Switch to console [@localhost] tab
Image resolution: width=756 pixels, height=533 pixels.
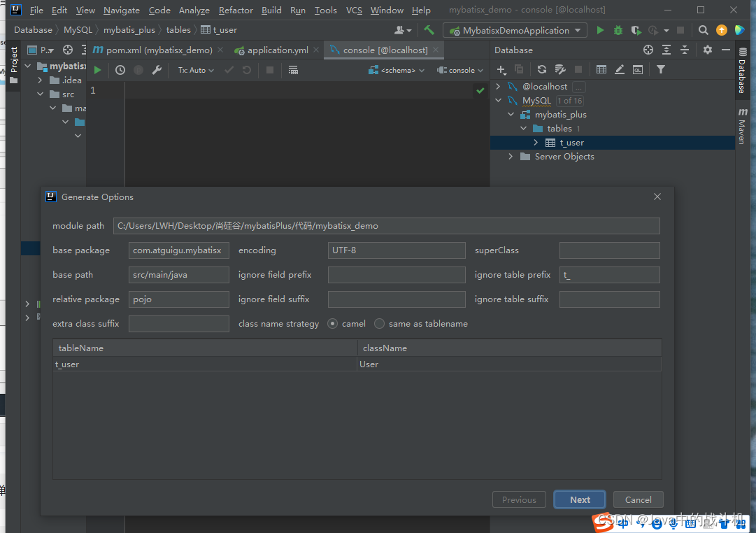tap(385, 50)
